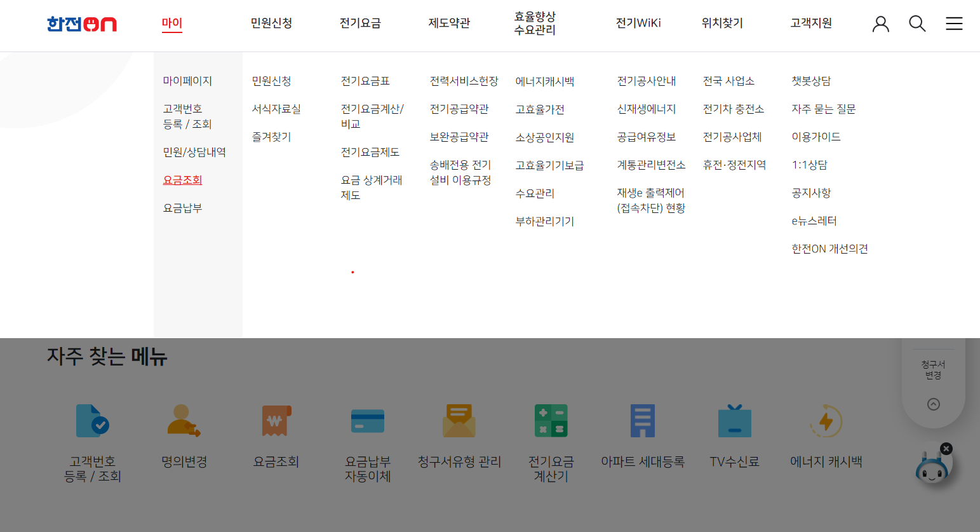Open 1:1상담 link
The height and width of the screenshot is (532, 980).
tap(810, 165)
